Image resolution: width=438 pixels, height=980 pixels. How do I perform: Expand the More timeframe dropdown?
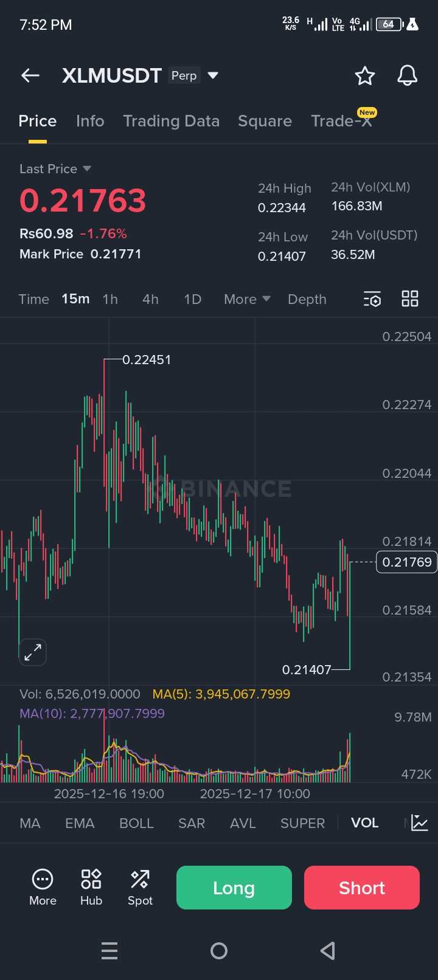pyautogui.click(x=247, y=299)
